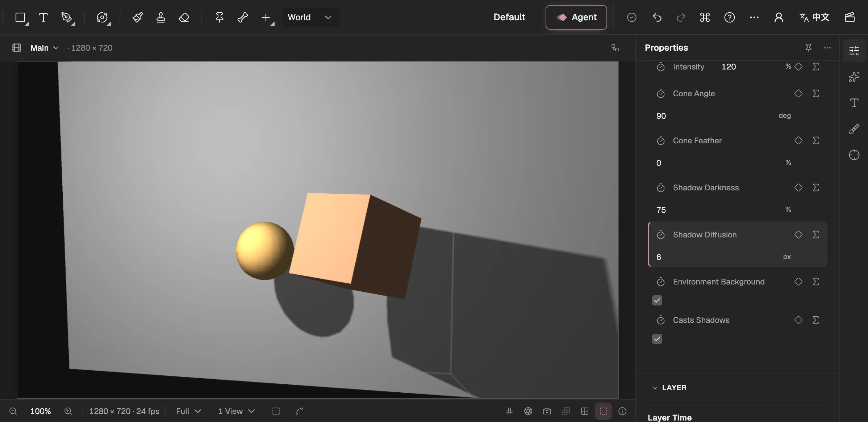
Task: Uncheck the Environment Background checkbox
Action: click(x=657, y=300)
